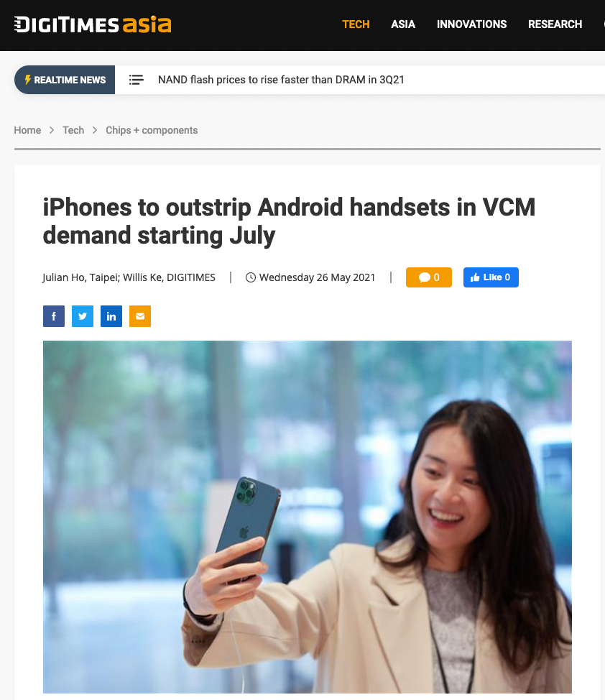Go to Home breadcrumb

[27, 130]
